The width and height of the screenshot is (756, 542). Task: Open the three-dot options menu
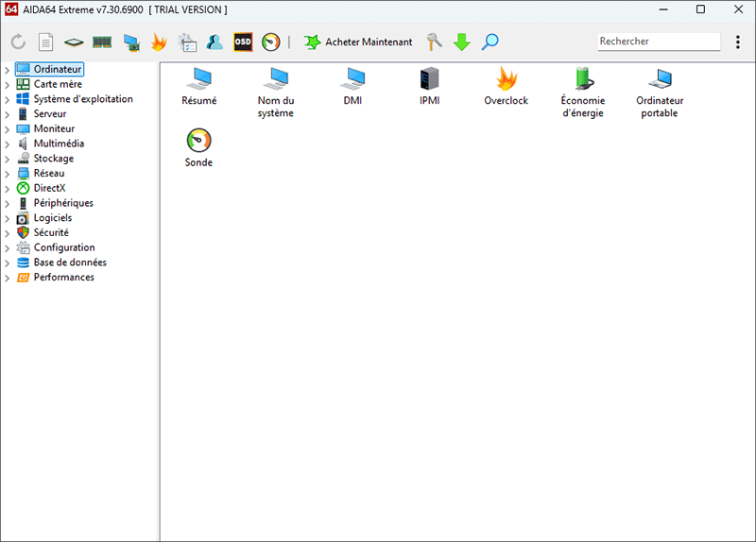[738, 42]
